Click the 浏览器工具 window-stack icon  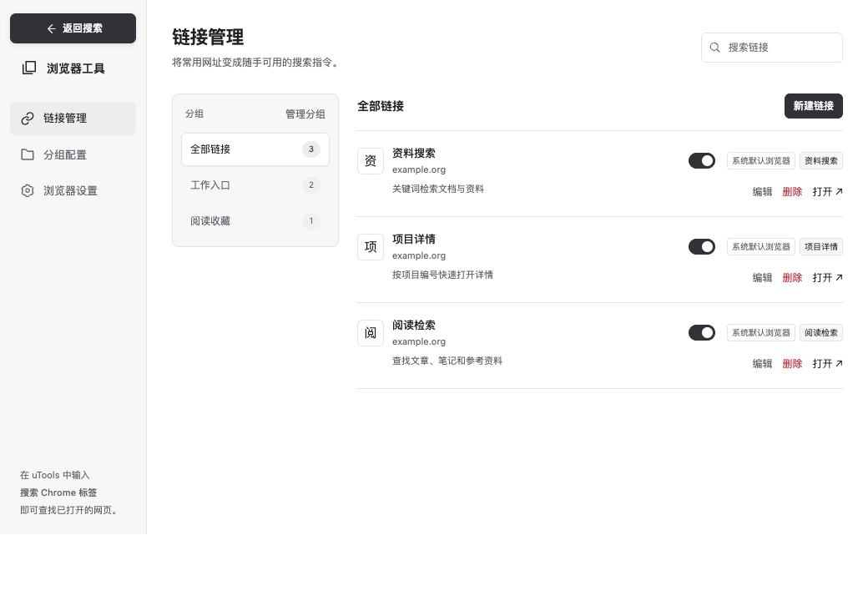tap(28, 68)
